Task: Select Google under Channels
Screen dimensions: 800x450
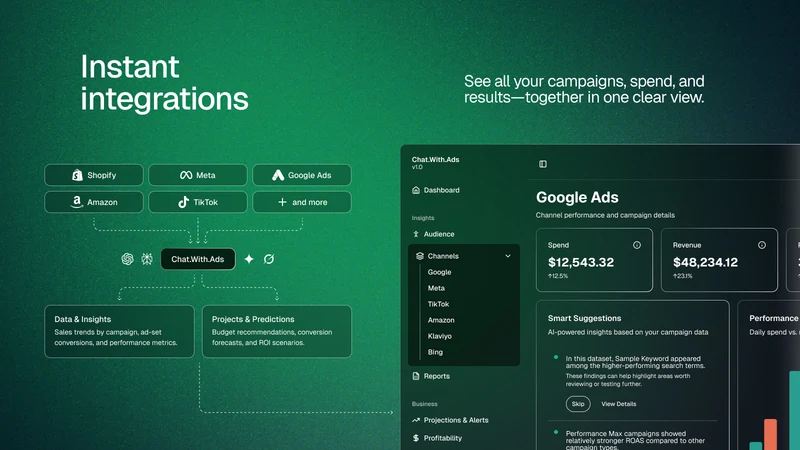Action: coord(439,272)
